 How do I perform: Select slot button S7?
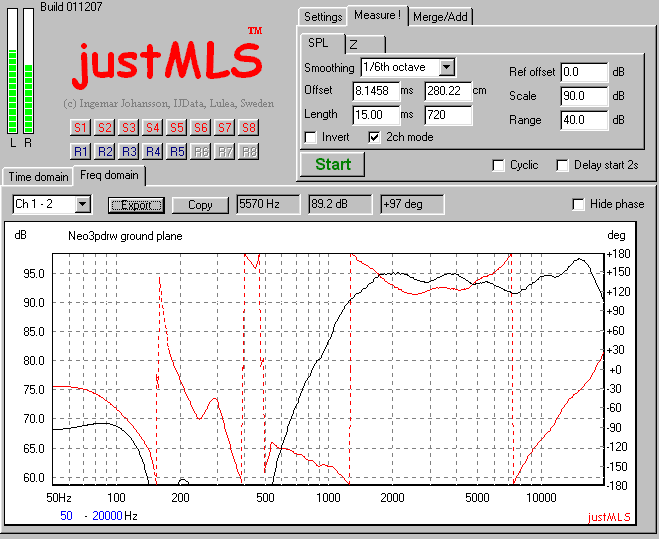pyautogui.click(x=224, y=127)
